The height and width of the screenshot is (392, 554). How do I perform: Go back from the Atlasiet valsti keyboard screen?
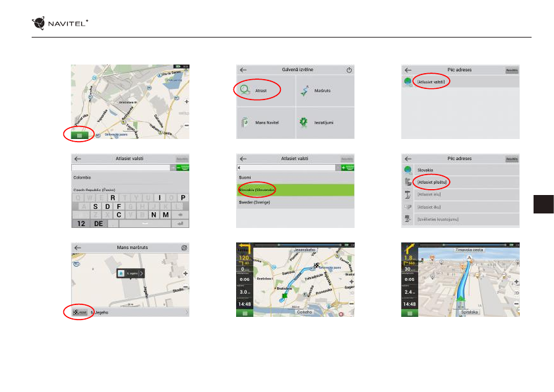point(78,159)
